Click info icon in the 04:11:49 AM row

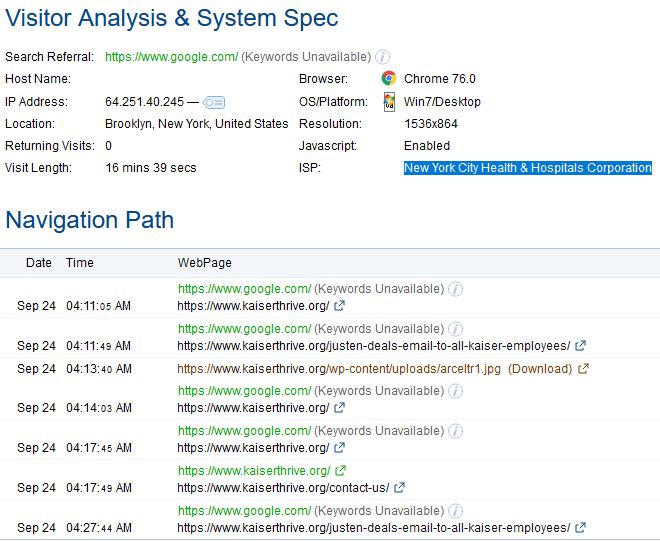point(455,329)
